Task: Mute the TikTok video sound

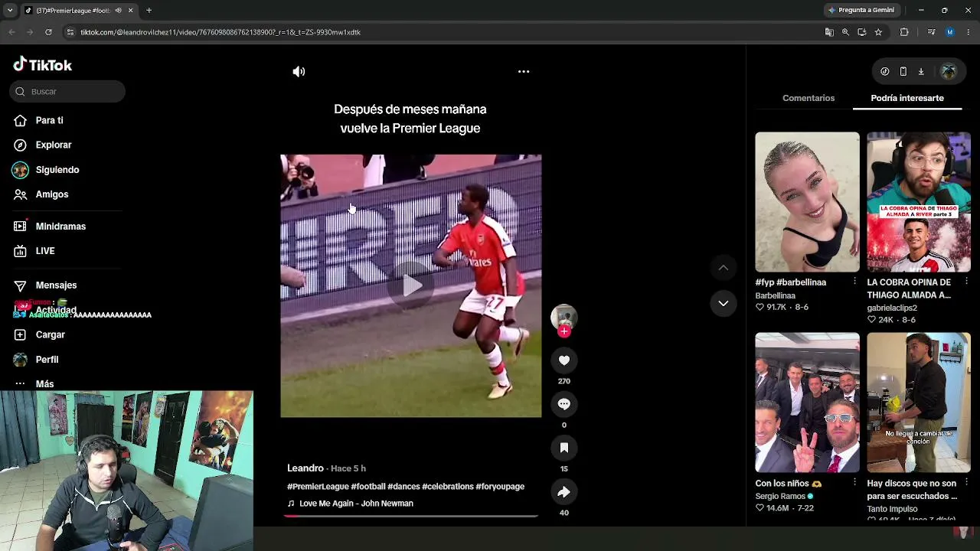Action: (x=299, y=71)
